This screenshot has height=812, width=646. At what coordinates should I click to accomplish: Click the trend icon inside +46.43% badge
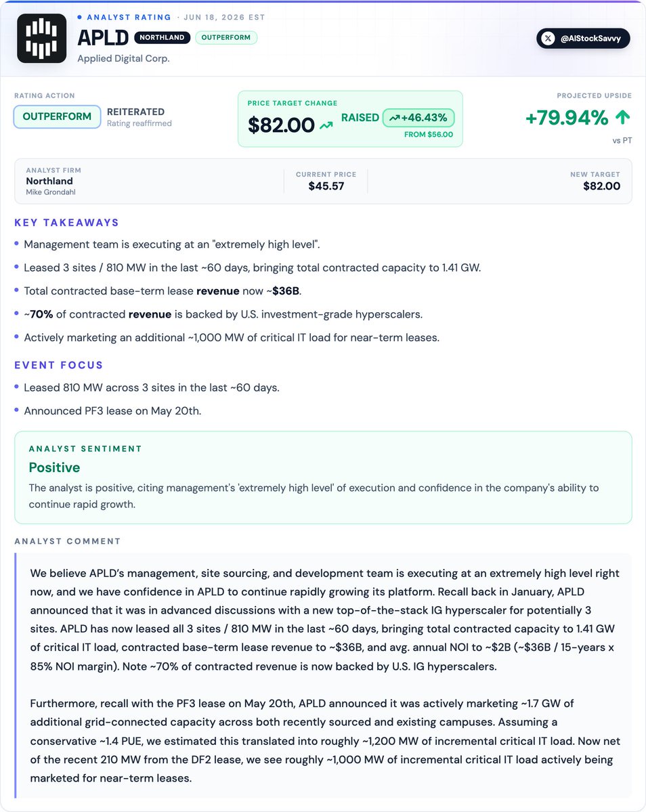click(394, 118)
